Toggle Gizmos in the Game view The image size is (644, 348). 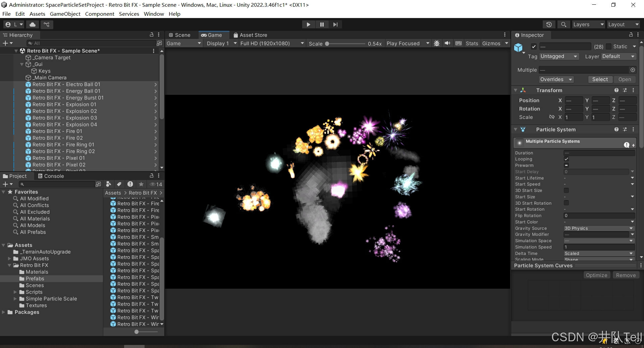click(491, 44)
